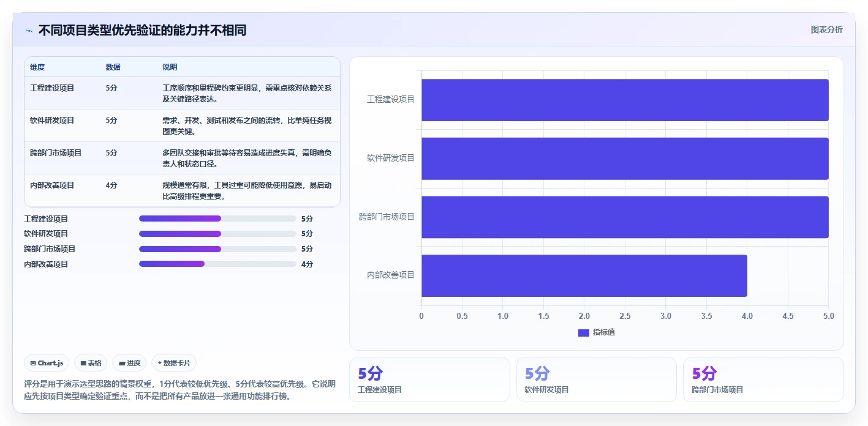Click the 软件研发项目 progress bar

coord(217,234)
